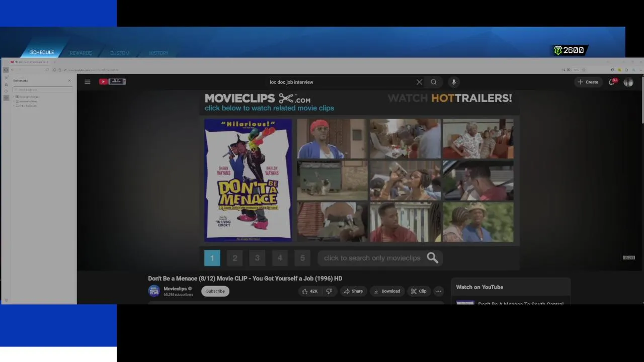Select page 2 of related clips
This screenshot has height=362, width=644.
234,258
